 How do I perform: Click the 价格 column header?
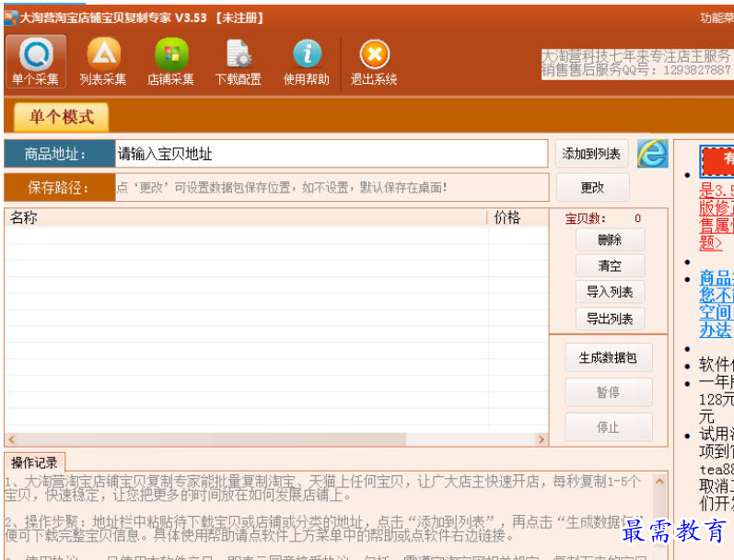[518, 217]
